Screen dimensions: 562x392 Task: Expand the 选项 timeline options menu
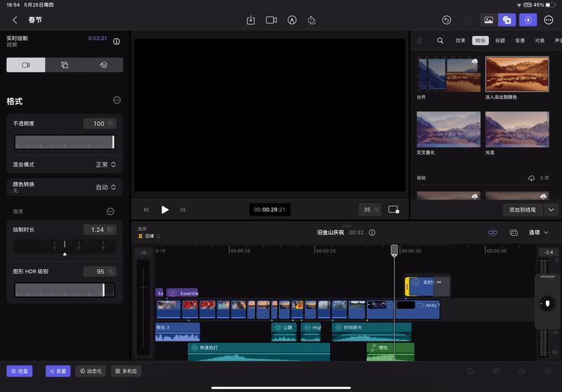[539, 233]
